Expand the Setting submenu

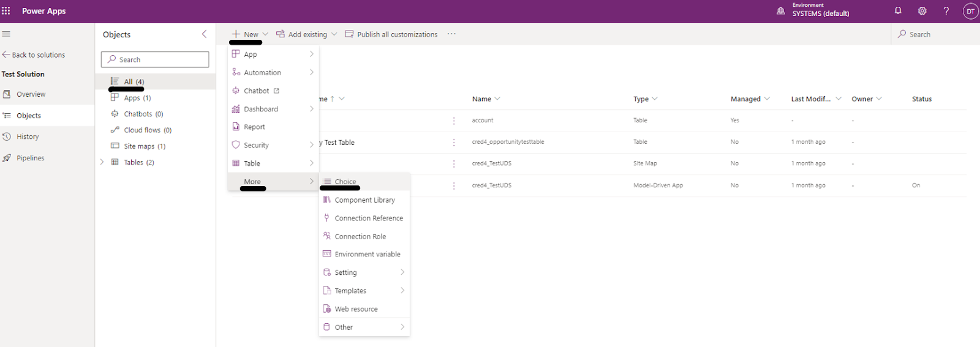point(402,272)
